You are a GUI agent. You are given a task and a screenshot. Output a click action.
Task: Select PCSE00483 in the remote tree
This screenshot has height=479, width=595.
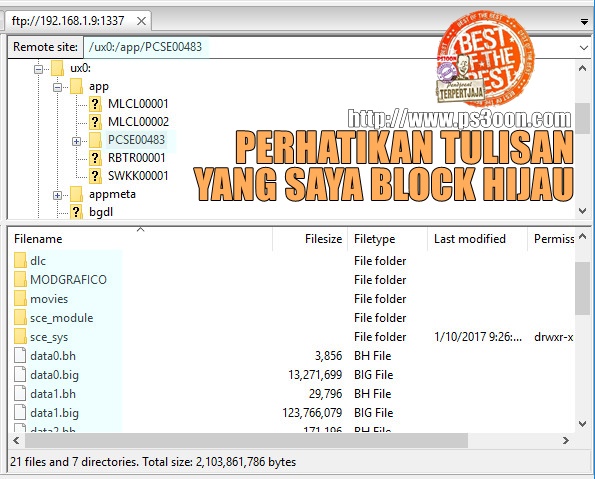tap(136, 140)
